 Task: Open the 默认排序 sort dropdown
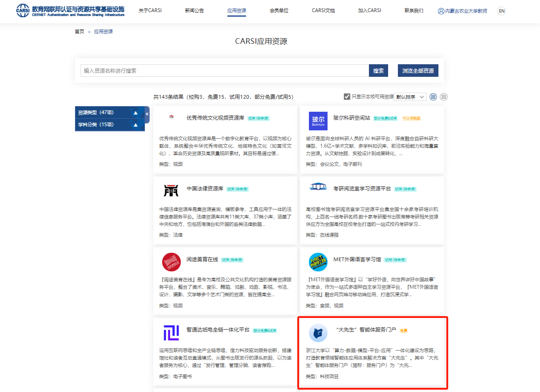pyautogui.click(x=410, y=97)
